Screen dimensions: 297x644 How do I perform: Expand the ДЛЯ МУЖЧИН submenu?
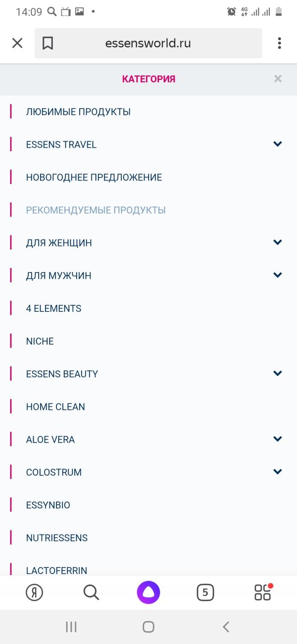278,275
